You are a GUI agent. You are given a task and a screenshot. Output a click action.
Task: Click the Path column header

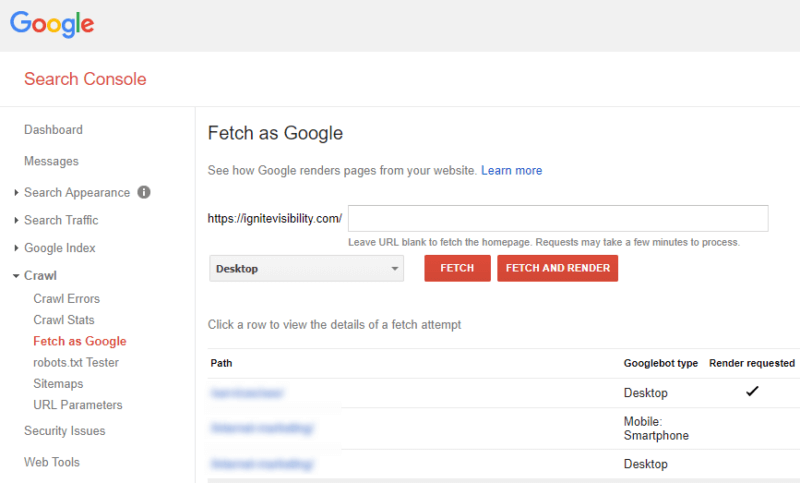pos(221,363)
